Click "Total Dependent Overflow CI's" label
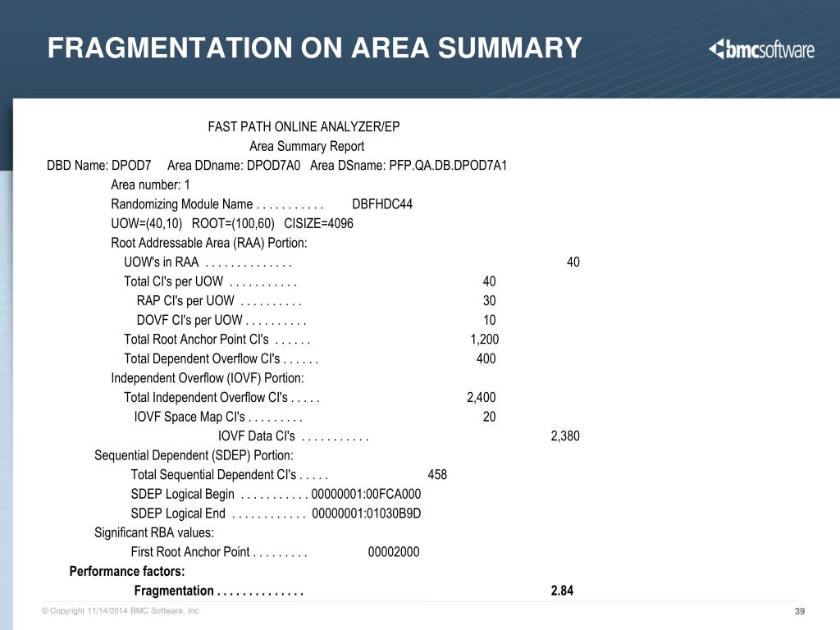Viewport: 840px width, 630px height. (202, 358)
